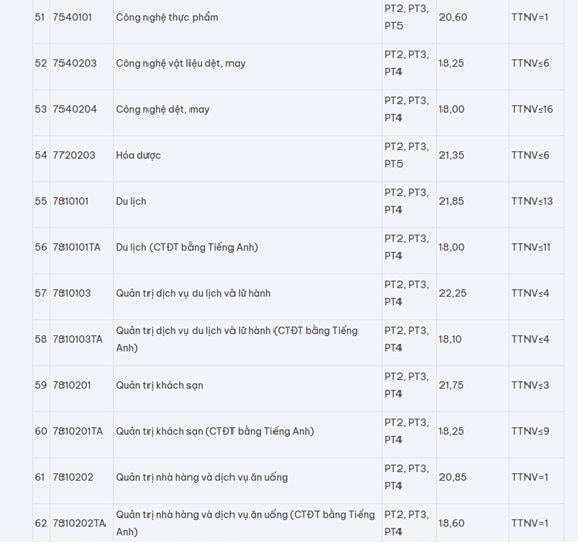
Task: Click Du lịch (CTĐT bằng Tiếng Anh) text
Action: (187, 247)
